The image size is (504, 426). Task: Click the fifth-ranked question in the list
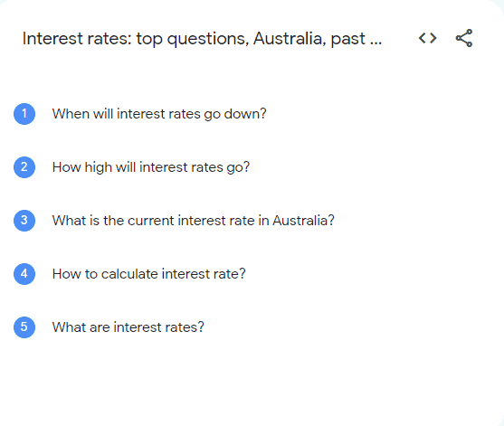[128, 327]
